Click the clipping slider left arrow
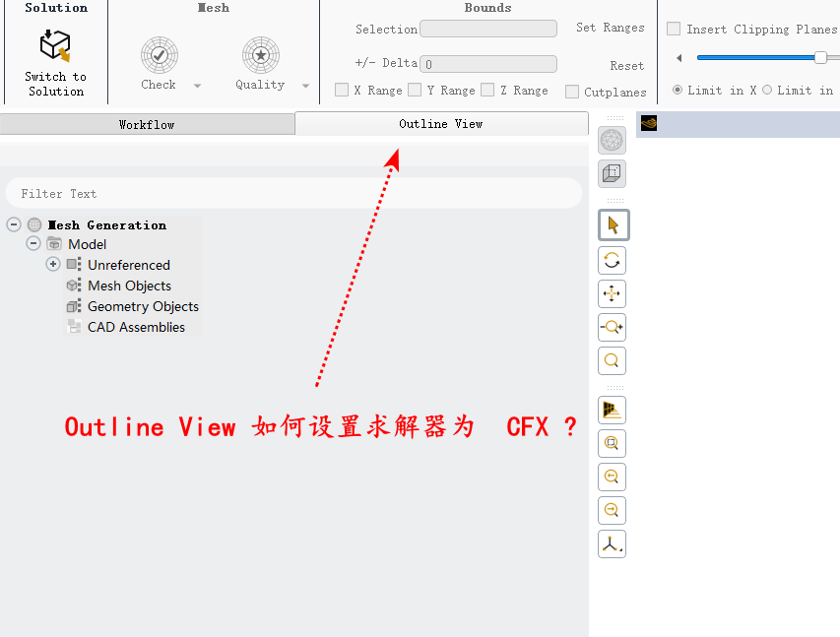Image resolution: width=840 pixels, height=637 pixels. click(679, 58)
